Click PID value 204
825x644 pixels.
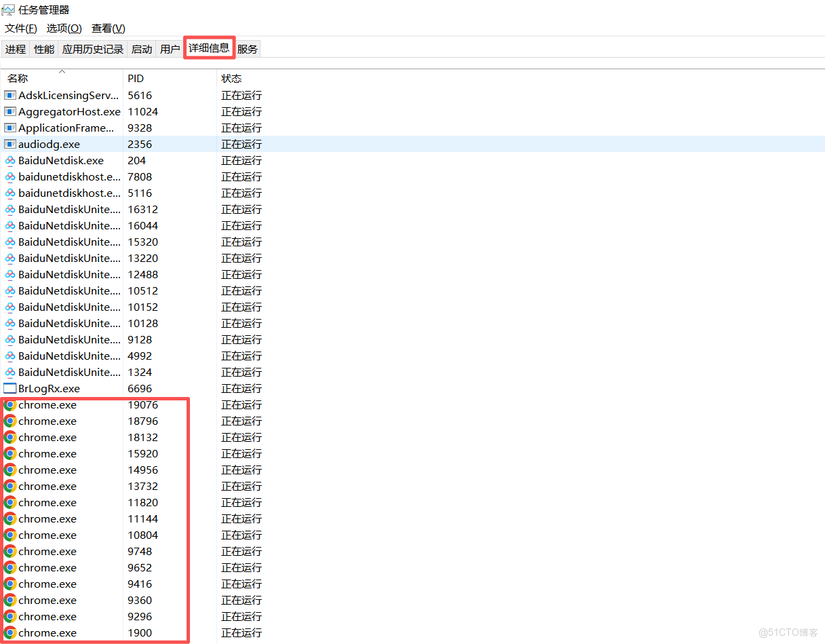pyautogui.click(x=137, y=160)
